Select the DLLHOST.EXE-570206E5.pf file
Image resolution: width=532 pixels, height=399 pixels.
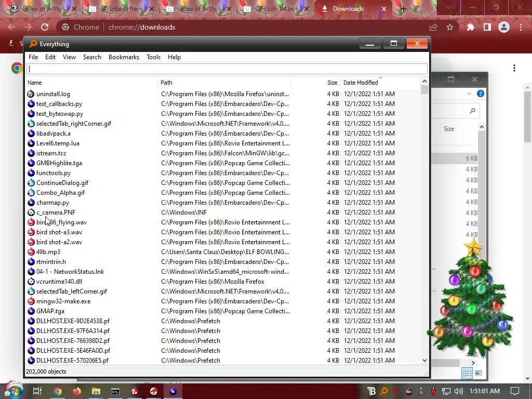tap(72, 361)
